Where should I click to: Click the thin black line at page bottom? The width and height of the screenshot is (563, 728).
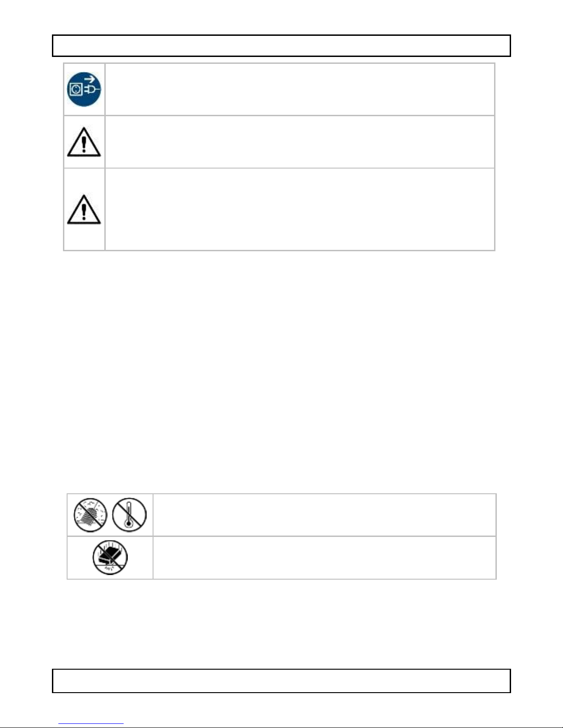281,727
